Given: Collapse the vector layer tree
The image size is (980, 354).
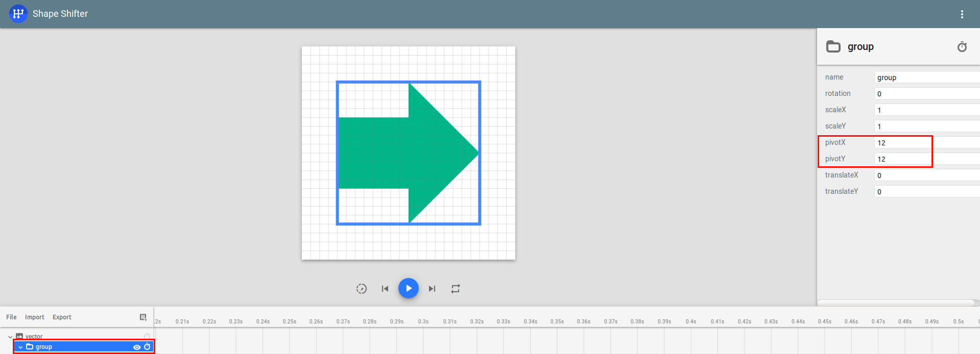Looking at the screenshot, I should [10, 337].
